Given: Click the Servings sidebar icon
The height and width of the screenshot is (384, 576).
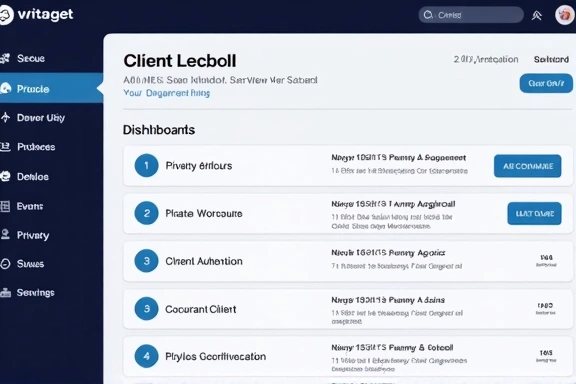Looking at the screenshot, I should click(5, 293).
